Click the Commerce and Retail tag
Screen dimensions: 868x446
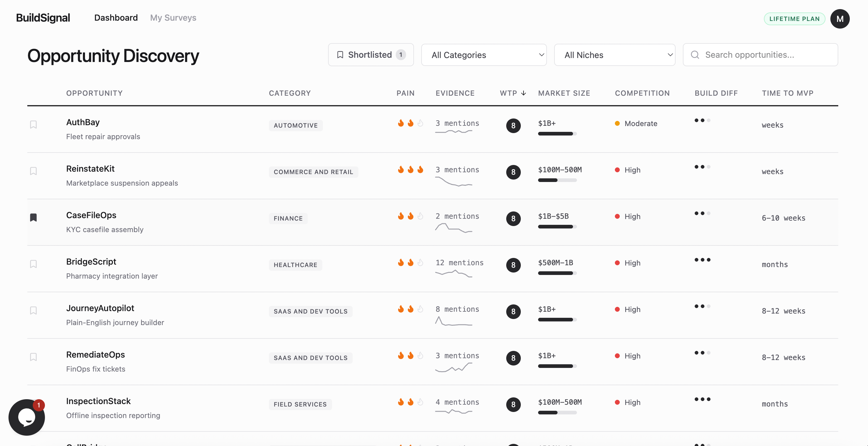[x=314, y=172]
